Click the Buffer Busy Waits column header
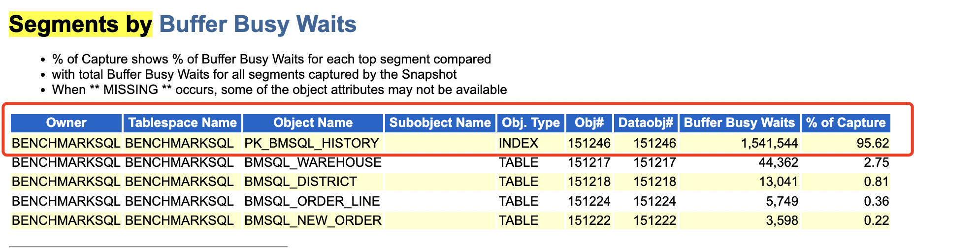This screenshot has height=248, width=980. coord(739,123)
